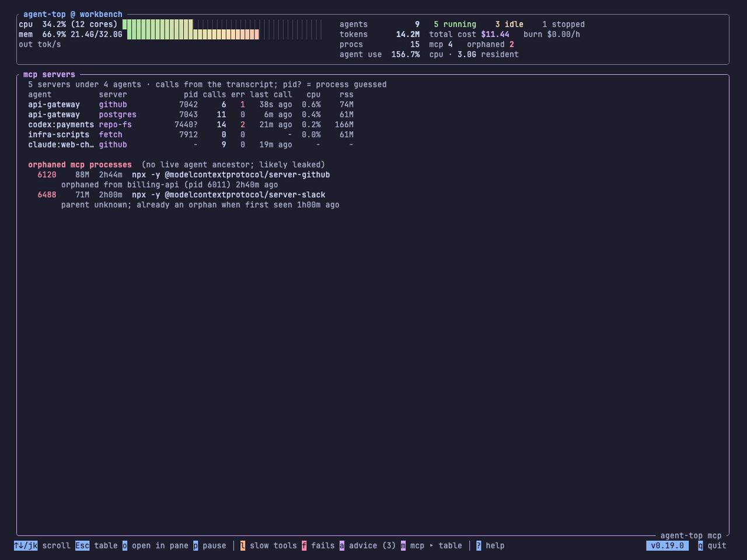
Task: Click the total cost value $11.44
Action: click(x=495, y=34)
